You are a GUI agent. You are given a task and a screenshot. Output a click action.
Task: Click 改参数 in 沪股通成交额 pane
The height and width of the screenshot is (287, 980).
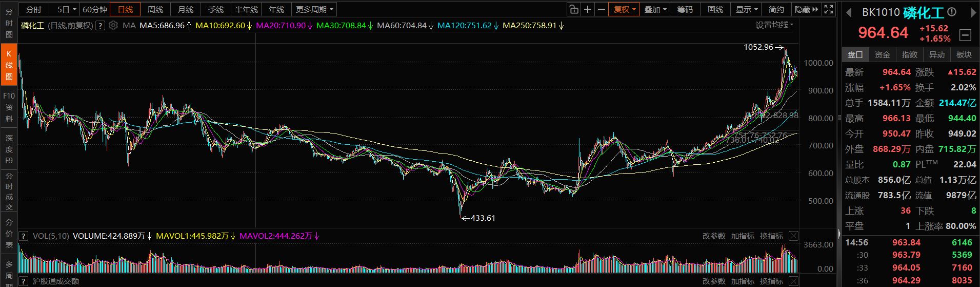[714, 281]
